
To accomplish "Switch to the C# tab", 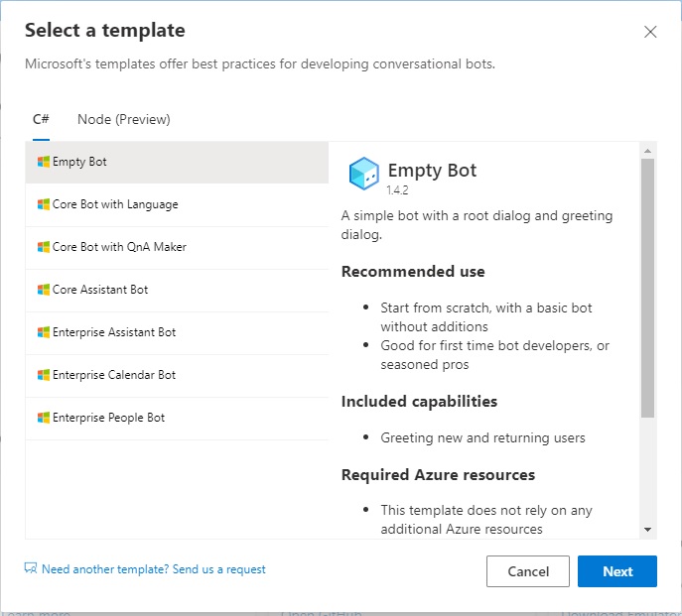I will coord(41,119).
